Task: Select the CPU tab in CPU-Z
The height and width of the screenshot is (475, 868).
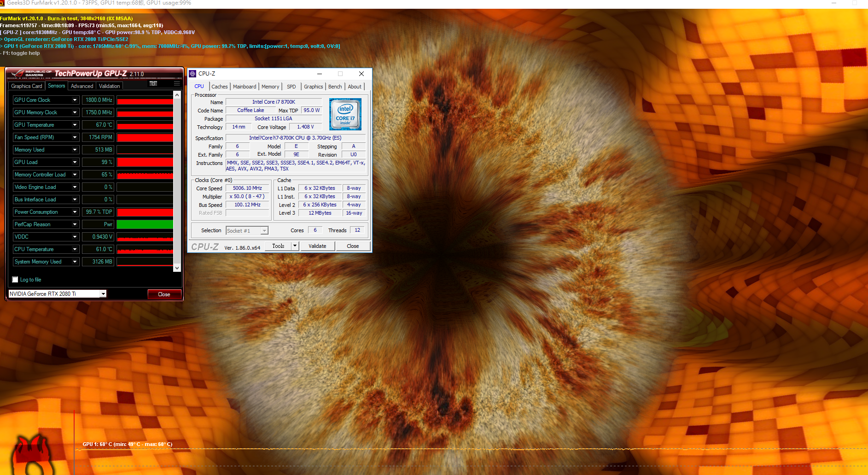Action: (x=199, y=86)
